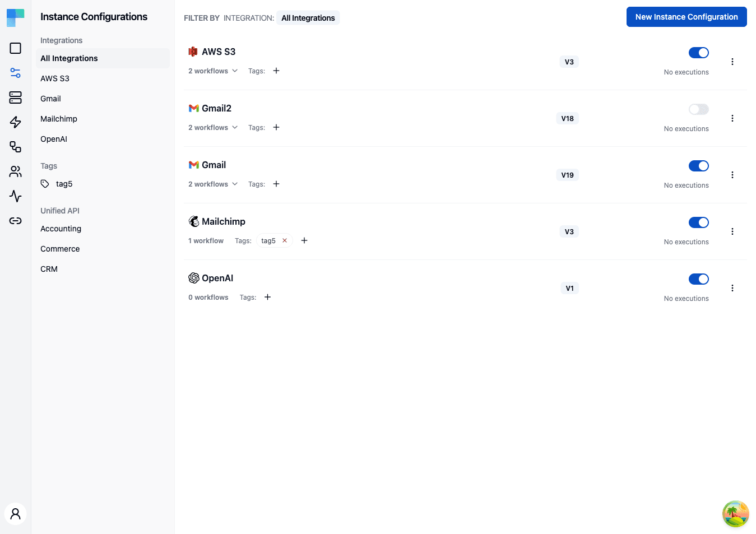This screenshot has height=534, width=756.
Task: Filter by tag5 in the Tags section
Action: [x=103, y=184]
